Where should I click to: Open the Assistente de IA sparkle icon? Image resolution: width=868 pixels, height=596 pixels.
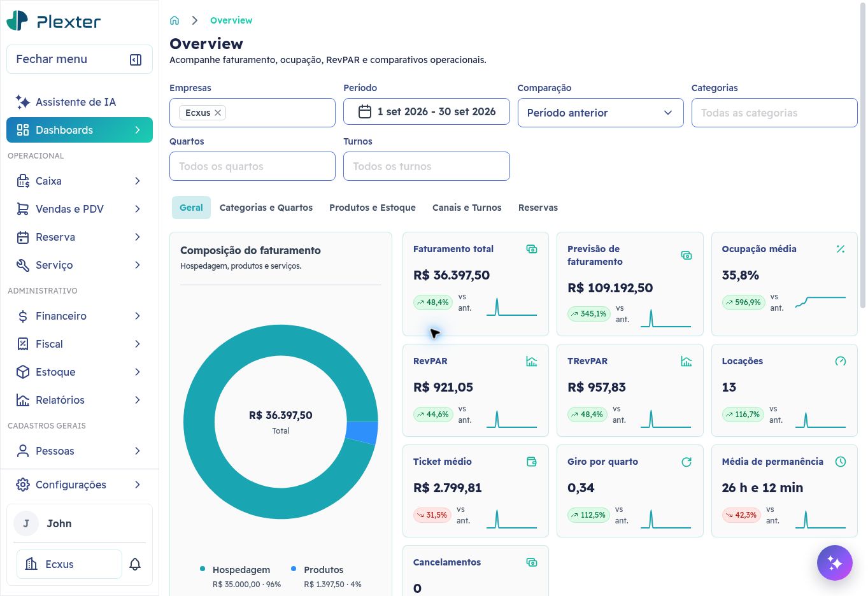point(23,102)
